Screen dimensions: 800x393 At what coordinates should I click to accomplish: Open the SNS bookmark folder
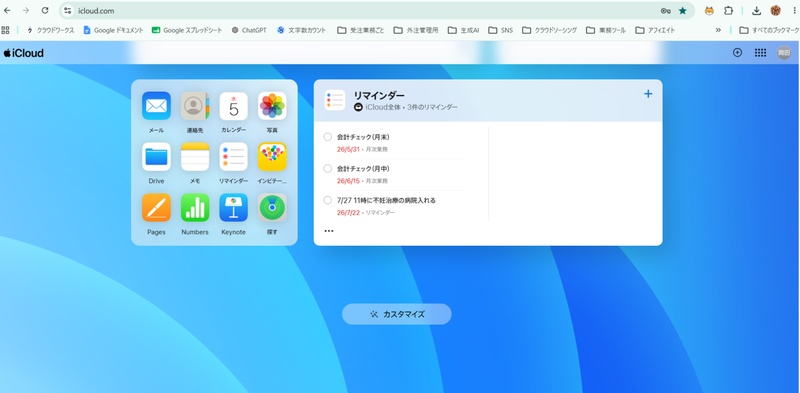click(x=501, y=30)
